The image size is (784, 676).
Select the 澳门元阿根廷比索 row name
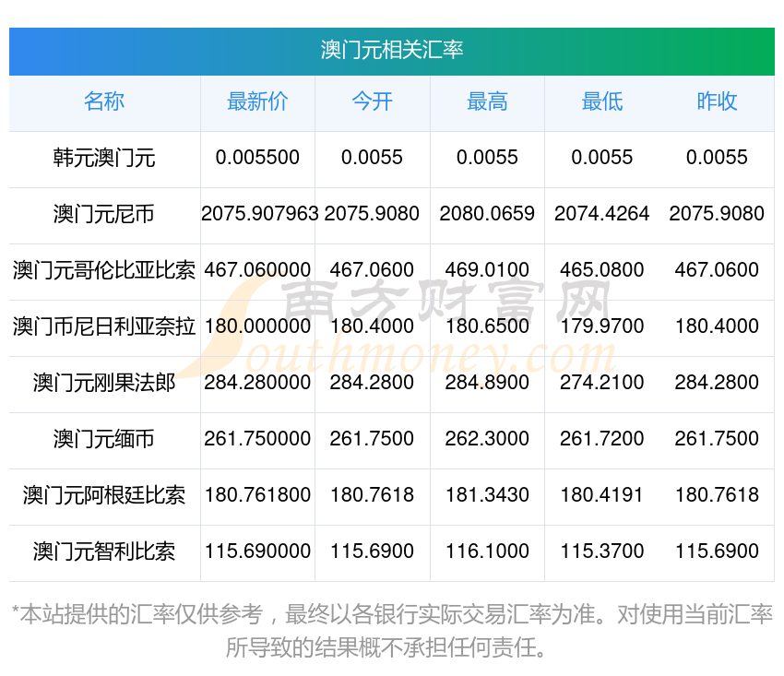104,495
